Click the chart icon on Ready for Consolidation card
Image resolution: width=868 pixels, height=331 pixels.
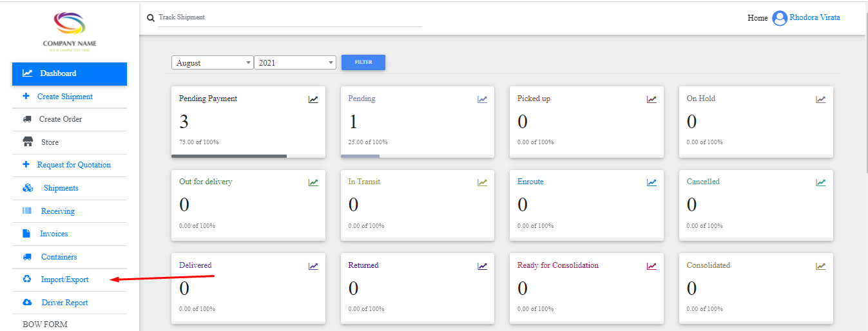coord(651,266)
